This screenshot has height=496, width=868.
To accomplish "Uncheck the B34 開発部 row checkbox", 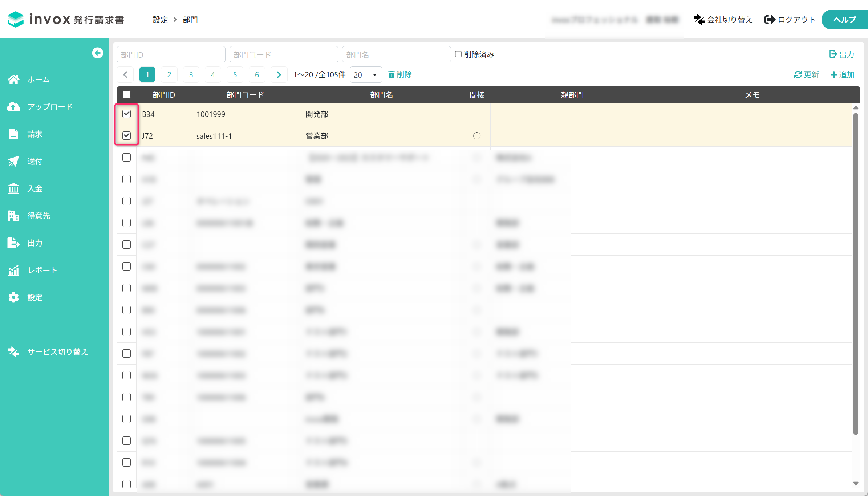I will click(126, 114).
